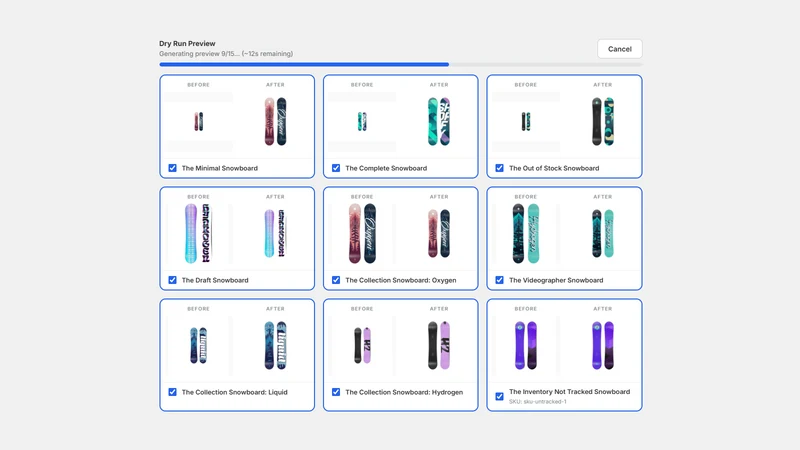Click The Collection Snowboard: Oxygen title

[x=401, y=280]
